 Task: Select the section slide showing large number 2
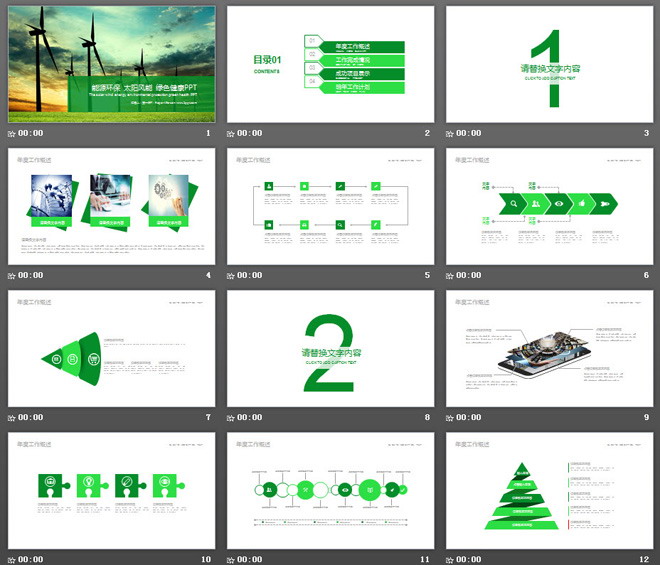click(330, 349)
